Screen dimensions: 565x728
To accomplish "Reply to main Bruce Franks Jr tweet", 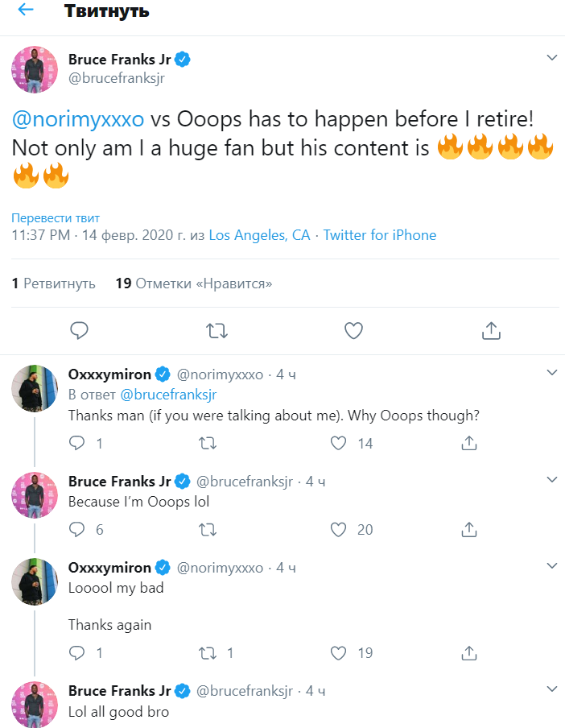I will 78,330.
